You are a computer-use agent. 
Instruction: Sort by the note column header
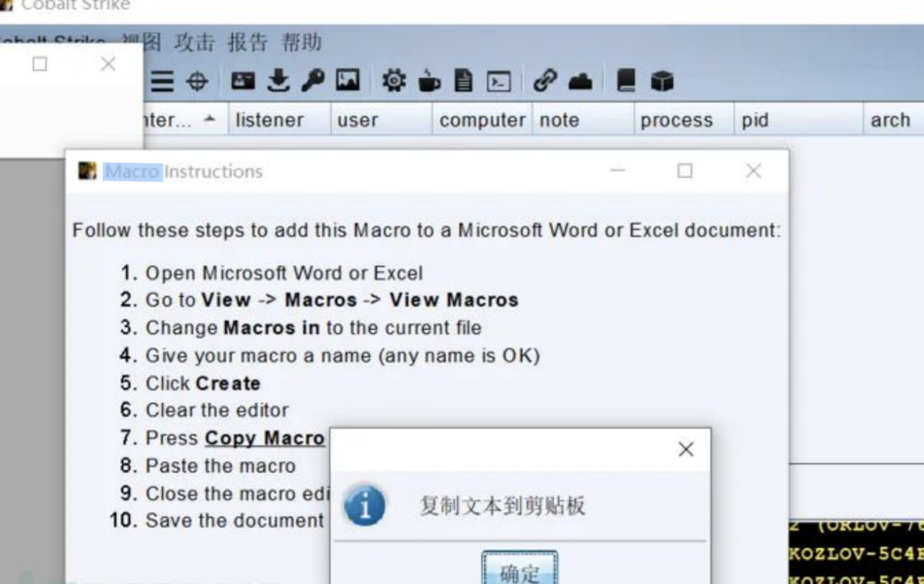pyautogui.click(x=583, y=120)
